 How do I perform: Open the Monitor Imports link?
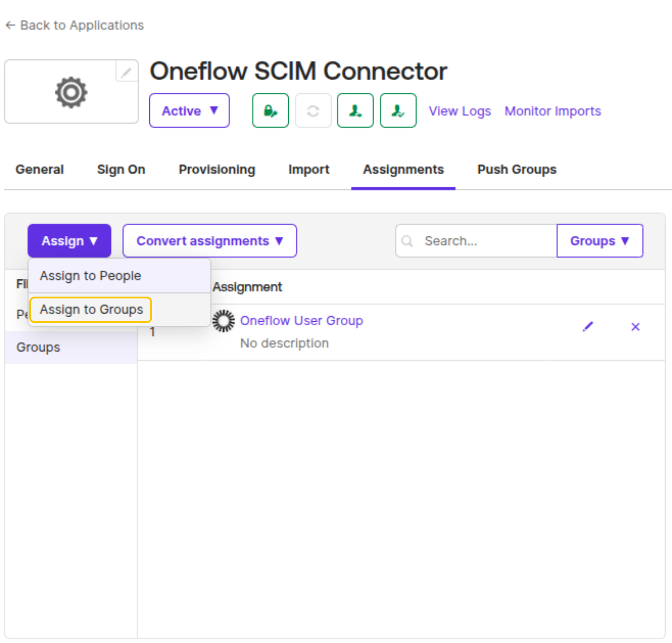[553, 111]
